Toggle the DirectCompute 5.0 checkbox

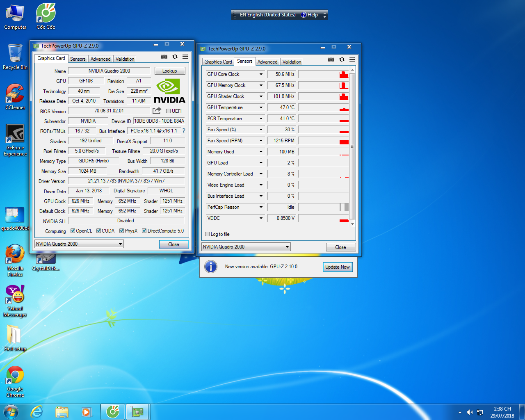[144, 231]
